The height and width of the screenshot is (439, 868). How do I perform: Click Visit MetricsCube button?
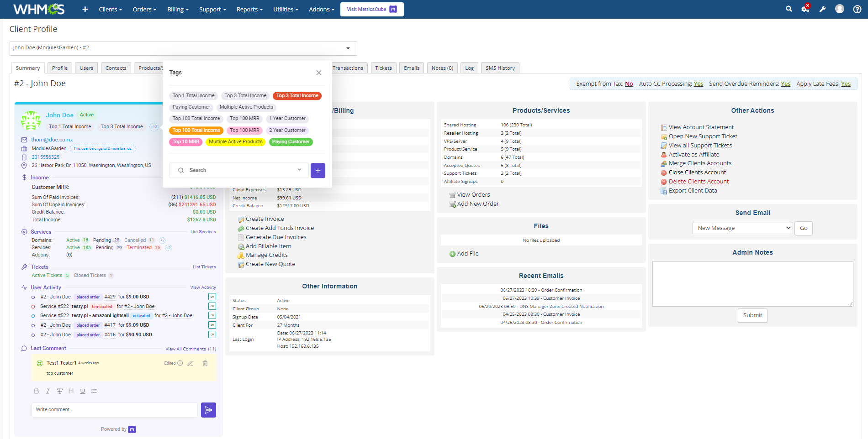(x=372, y=9)
